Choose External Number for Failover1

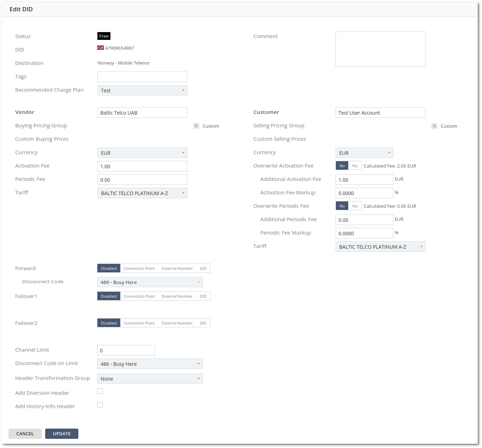[x=177, y=296]
